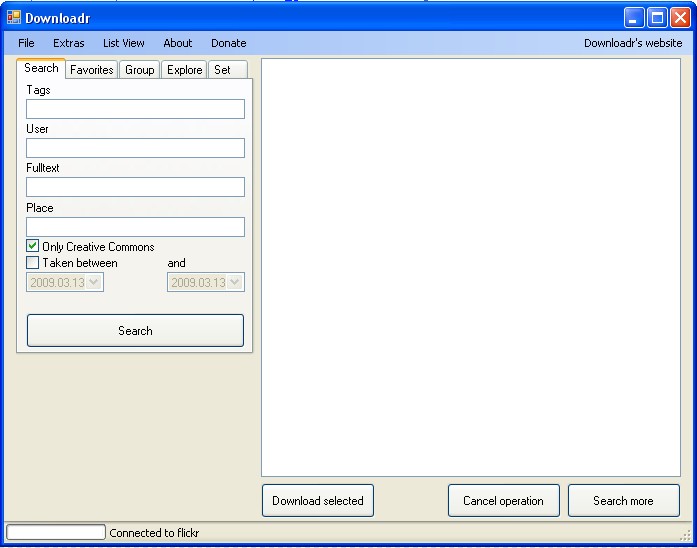Open the Donate menu
Screen dimensions: 697x548
[228, 43]
